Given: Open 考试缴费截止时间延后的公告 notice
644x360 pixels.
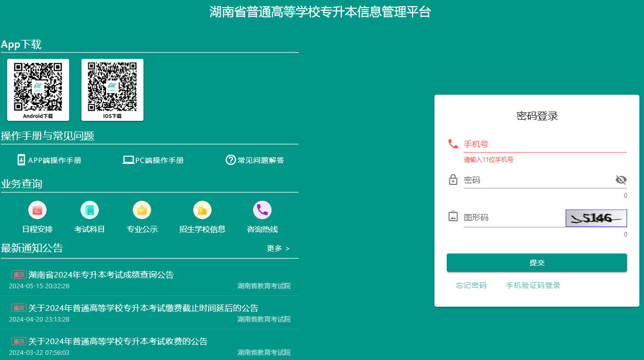Looking at the screenshot, I should pos(143,308).
